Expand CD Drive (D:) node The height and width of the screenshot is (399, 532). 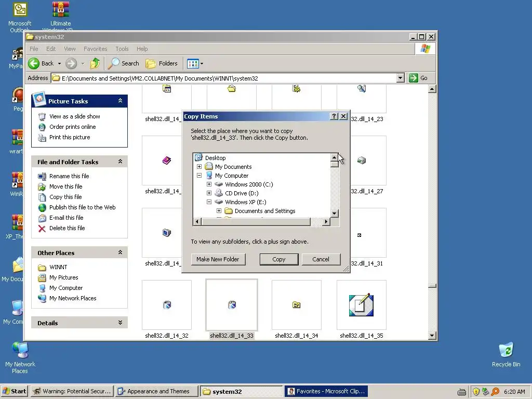pyautogui.click(x=209, y=193)
